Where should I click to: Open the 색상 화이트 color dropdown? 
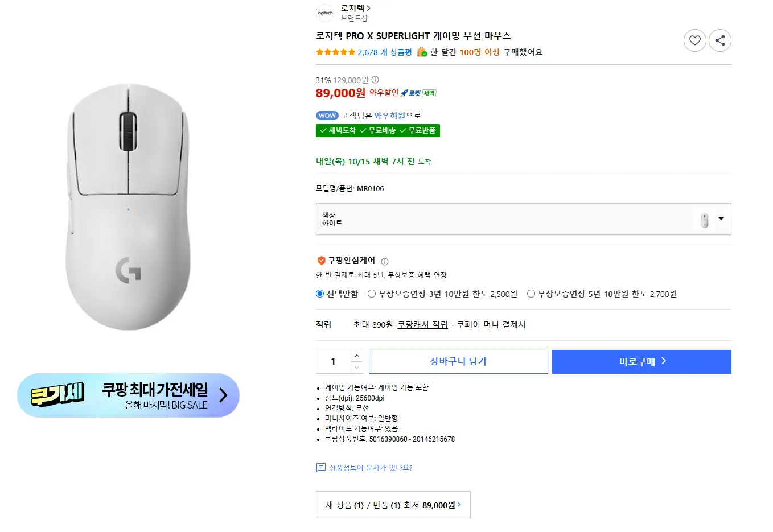tap(524, 219)
